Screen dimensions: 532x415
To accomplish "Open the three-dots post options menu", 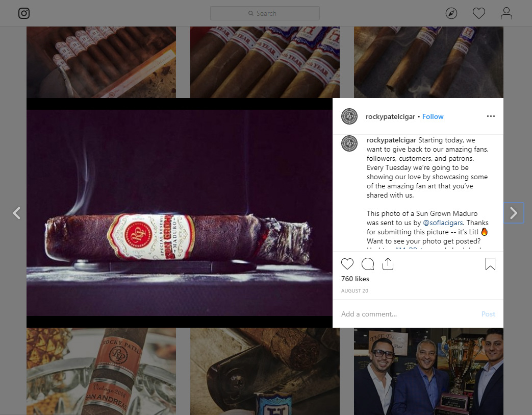I will (491, 116).
